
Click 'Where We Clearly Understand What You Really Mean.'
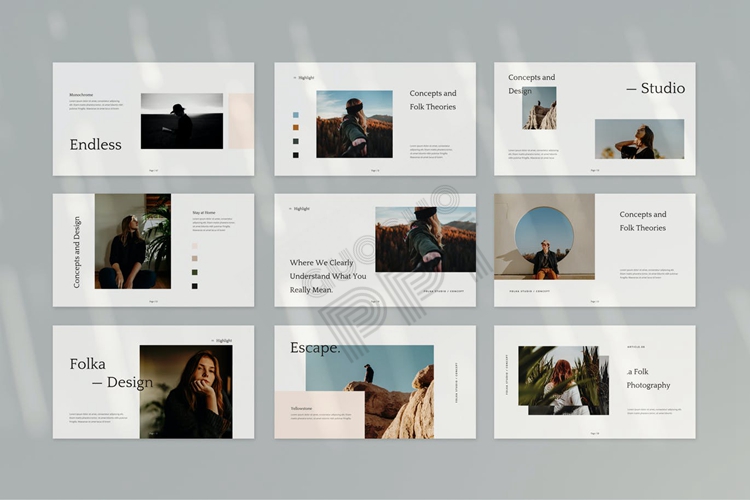pos(328,276)
